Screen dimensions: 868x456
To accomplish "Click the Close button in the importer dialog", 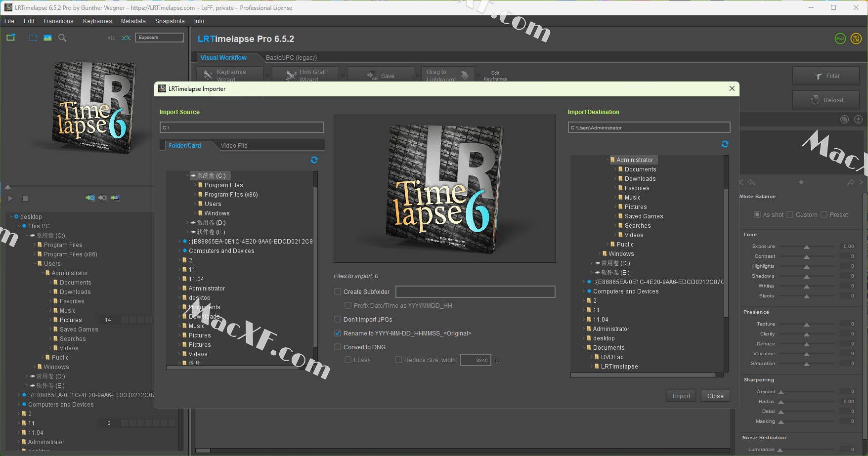I will 715,396.
